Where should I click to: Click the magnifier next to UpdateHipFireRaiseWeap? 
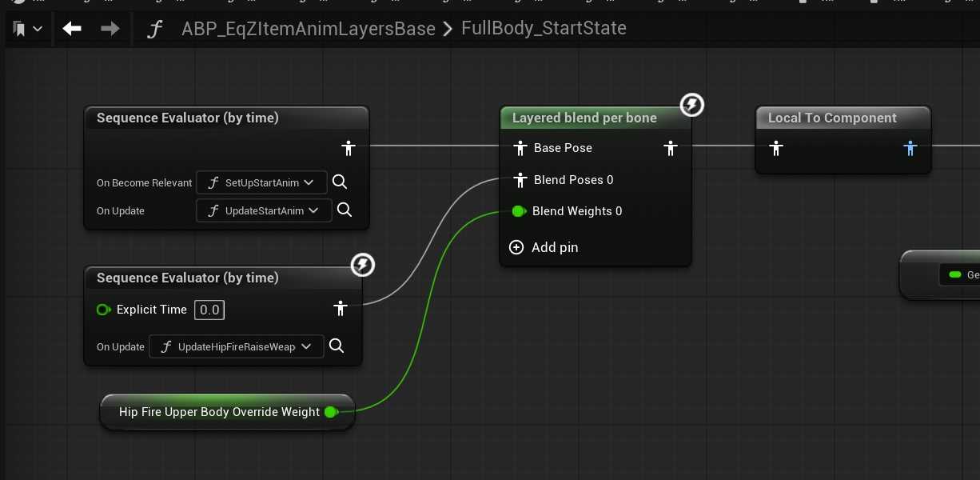coord(337,346)
